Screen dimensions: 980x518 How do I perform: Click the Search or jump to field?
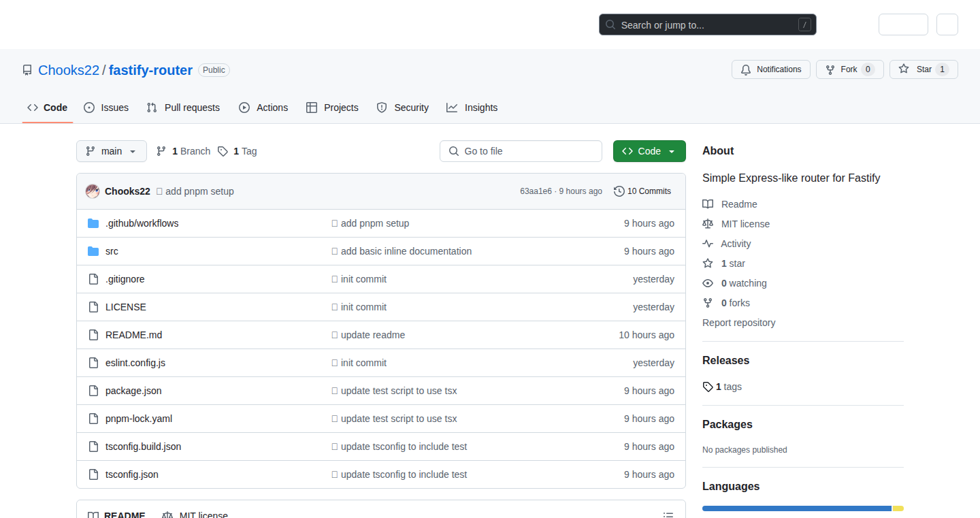pos(708,25)
